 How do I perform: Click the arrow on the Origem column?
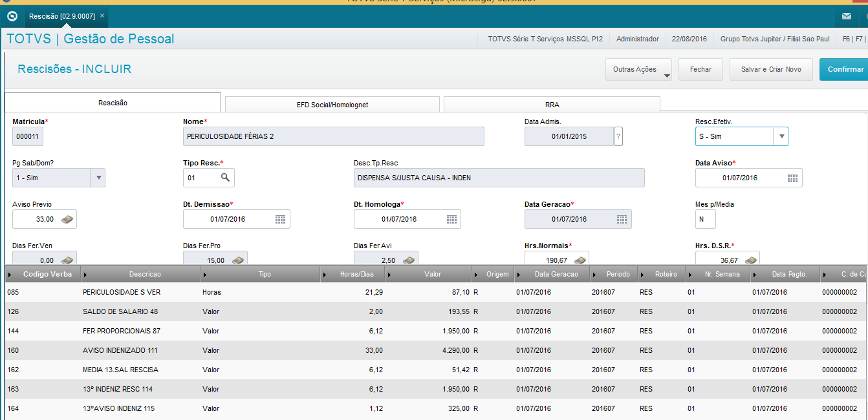click(476, 275)
